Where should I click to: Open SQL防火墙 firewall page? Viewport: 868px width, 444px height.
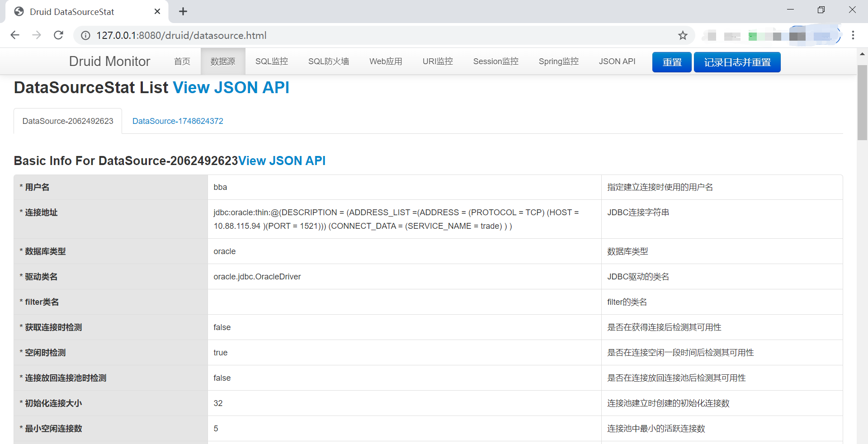329,61
